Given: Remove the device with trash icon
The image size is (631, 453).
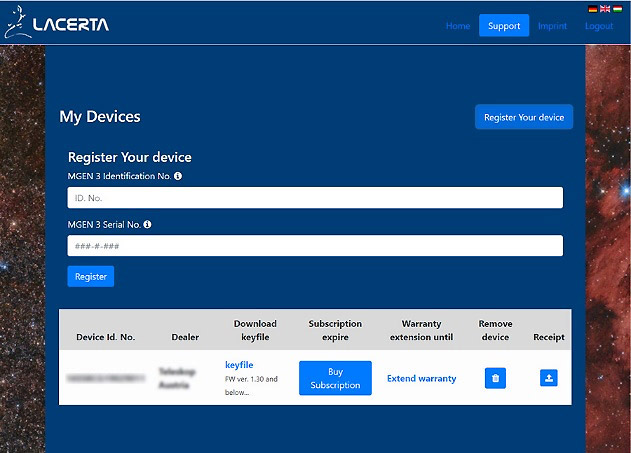Looking at the screenshot, I should [x=495, y=378].
